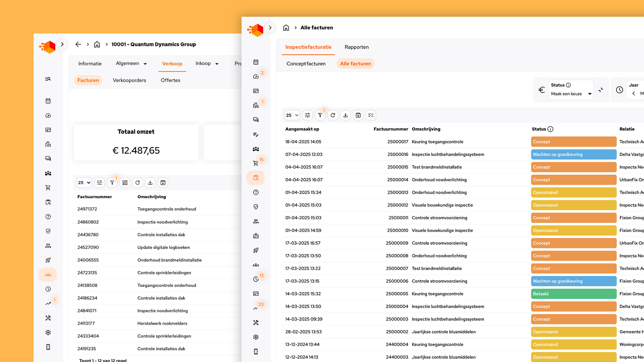Open column settings sliders icon in Alle facturen
The height and width of the screenshot is (362, 644).
point(307,115)
